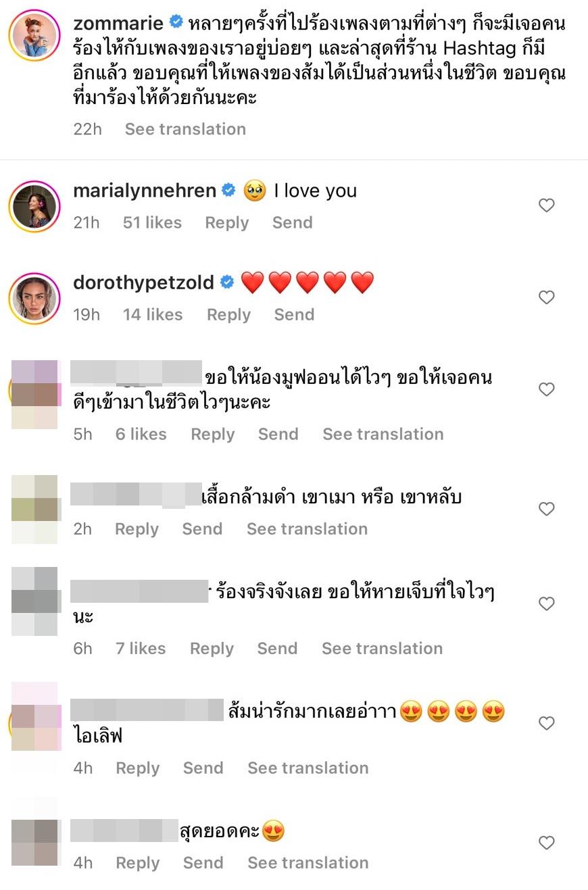Like the comment posted 5h ago
Image resolution: width=588 pixels, height=890 pixels.
pos(546,389)
